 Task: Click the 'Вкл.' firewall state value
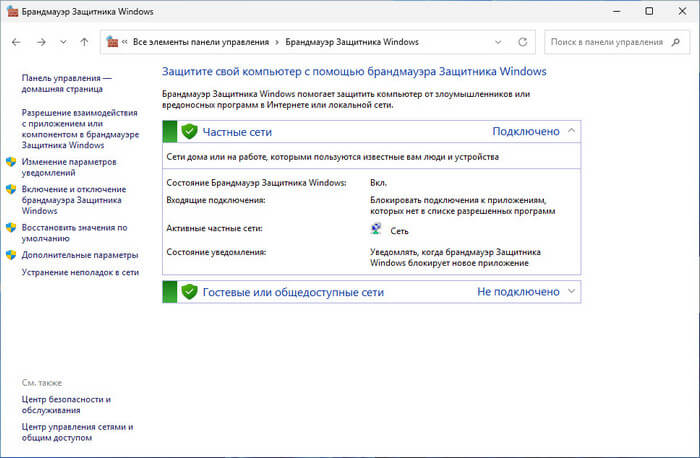click(x=379, y=183)
